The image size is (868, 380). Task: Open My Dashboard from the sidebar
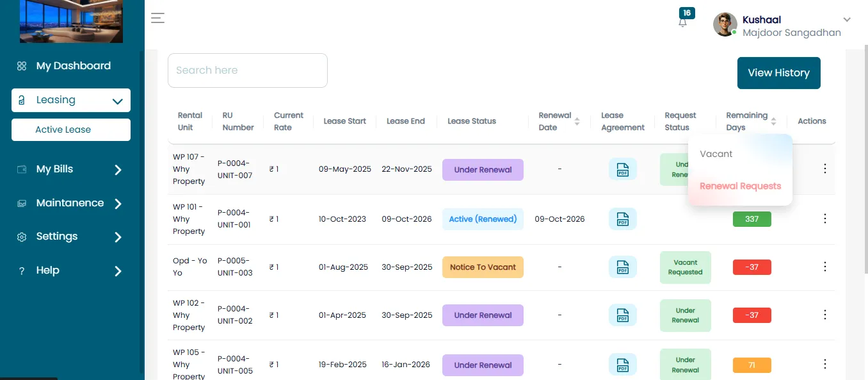74,66
